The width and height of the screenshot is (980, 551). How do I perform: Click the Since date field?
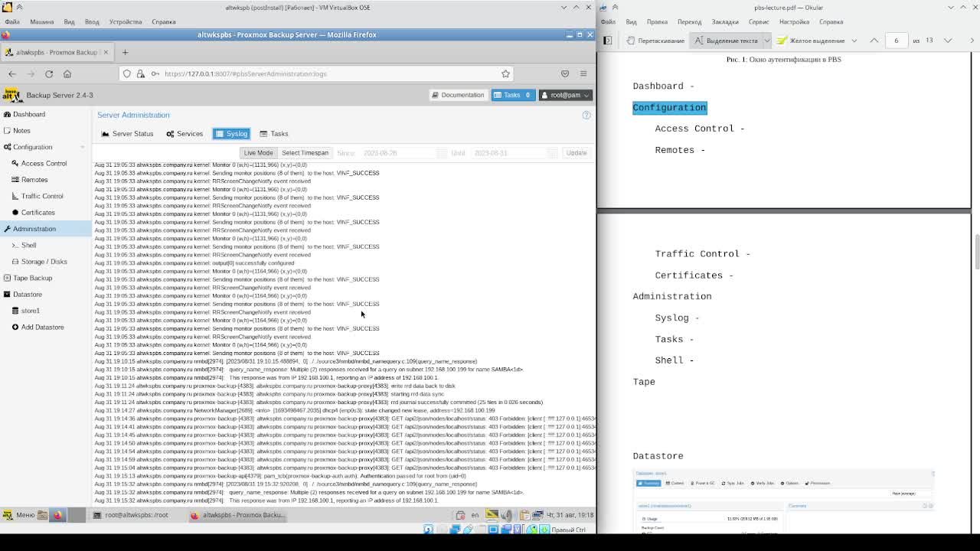397,153
